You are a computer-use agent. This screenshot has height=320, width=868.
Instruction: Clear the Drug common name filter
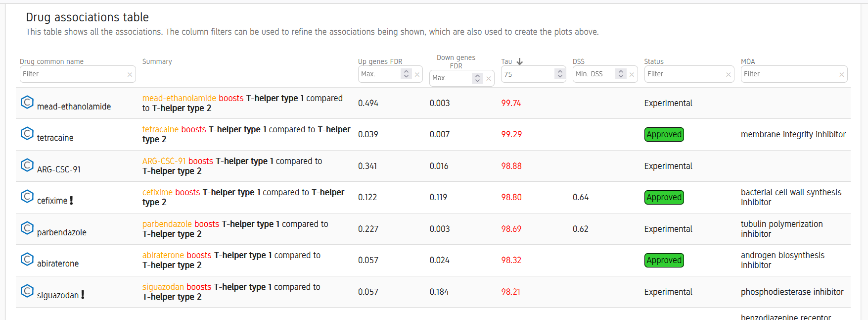click(130, 74)
